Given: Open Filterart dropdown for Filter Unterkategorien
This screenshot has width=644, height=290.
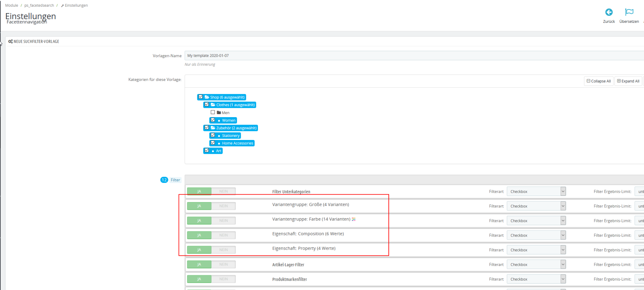Looking at the screenshot, I should [536, 191].
